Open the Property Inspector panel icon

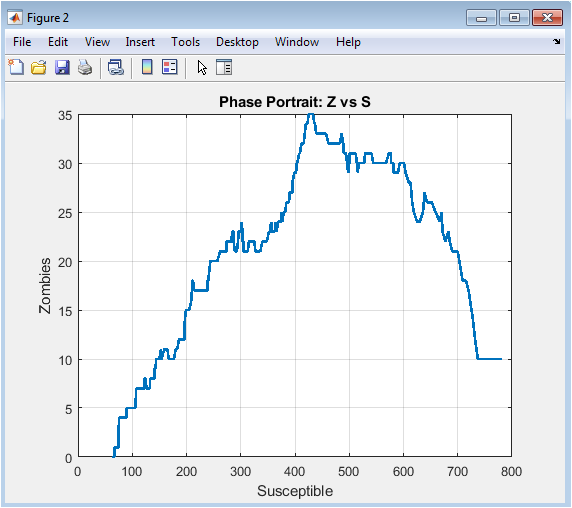click(224, 67)
